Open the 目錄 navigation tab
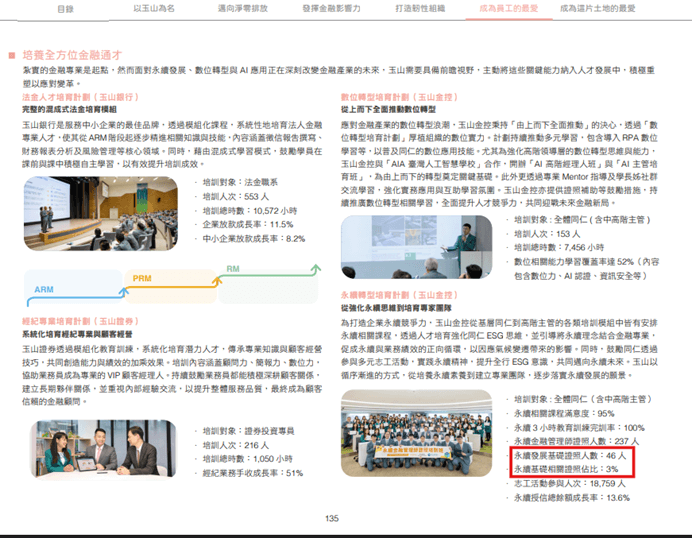This screenshot has width=692, height=538. pyautogui.click(x=66, y=9)
